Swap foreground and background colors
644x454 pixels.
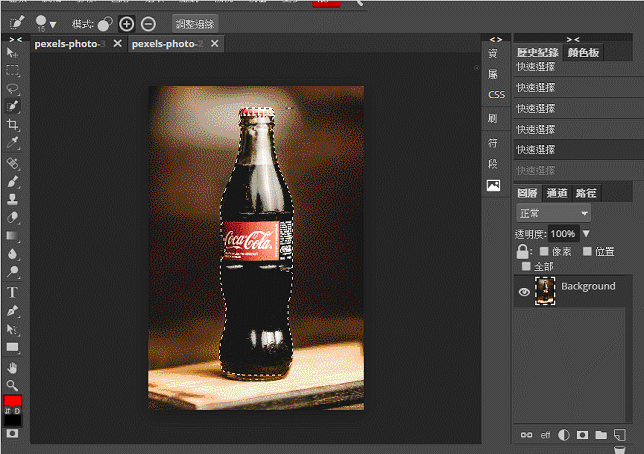[7, 410]
